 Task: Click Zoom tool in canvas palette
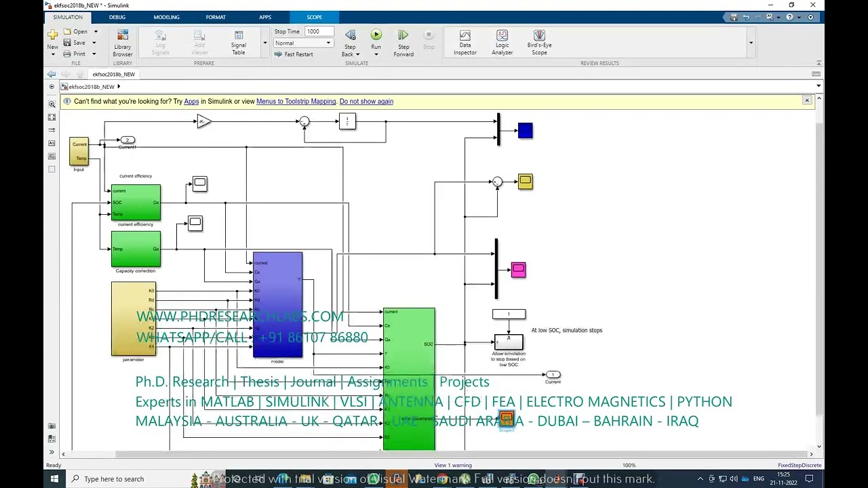coord(52,104)
